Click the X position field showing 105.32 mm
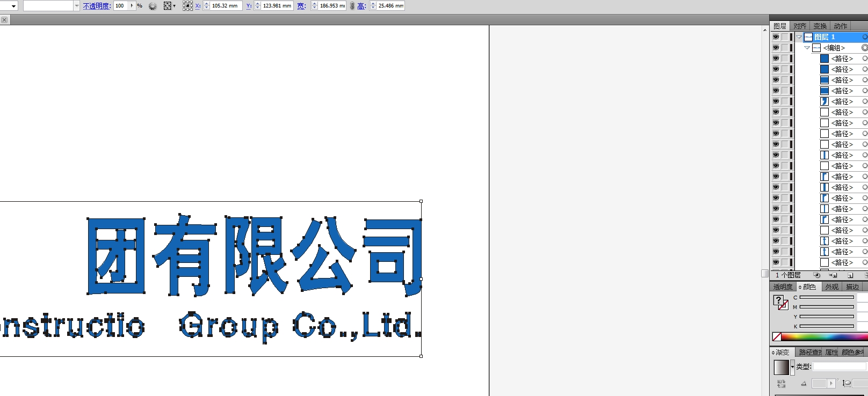Viewport: 868px width, 396px height. [x=226, y=6]
